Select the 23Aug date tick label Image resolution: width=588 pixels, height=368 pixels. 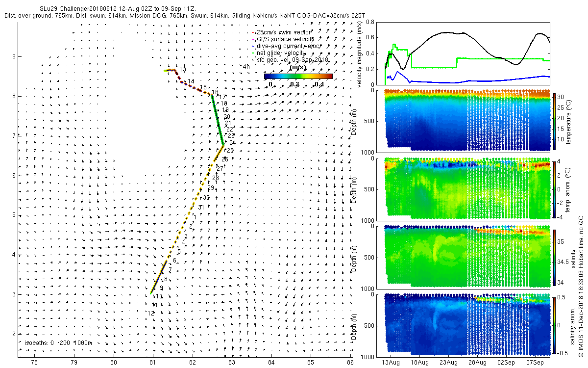[448, 362]
